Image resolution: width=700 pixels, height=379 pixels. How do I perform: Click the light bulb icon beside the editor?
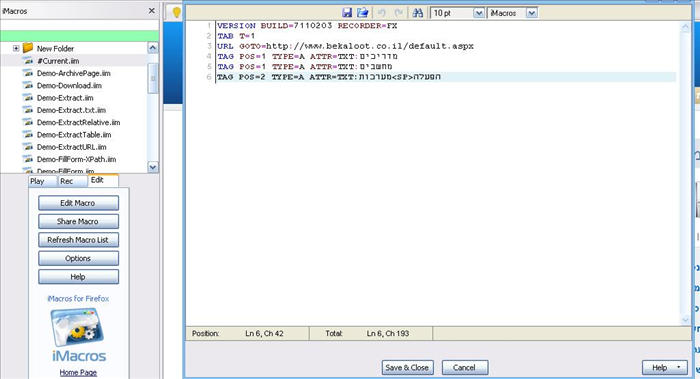pos(177,12)
